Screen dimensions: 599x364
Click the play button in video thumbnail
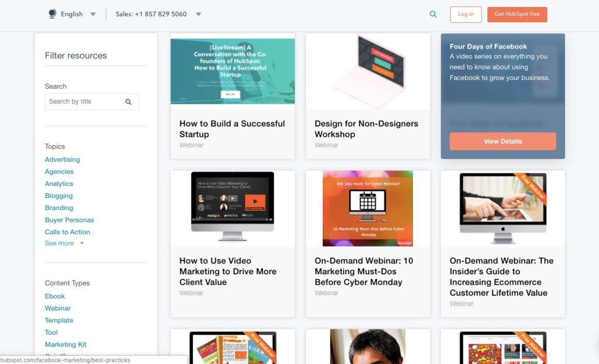[x=255, y=201]
